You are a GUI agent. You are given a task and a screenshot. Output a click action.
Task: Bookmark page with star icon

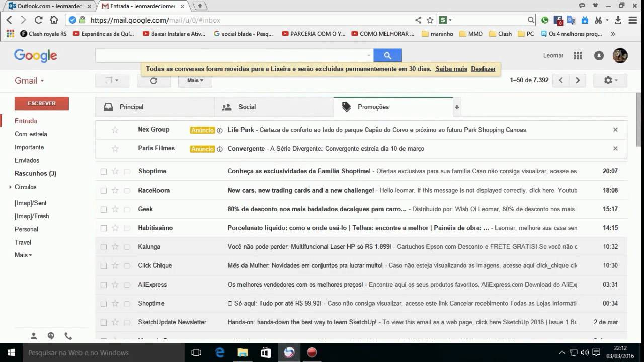[430, 20]
